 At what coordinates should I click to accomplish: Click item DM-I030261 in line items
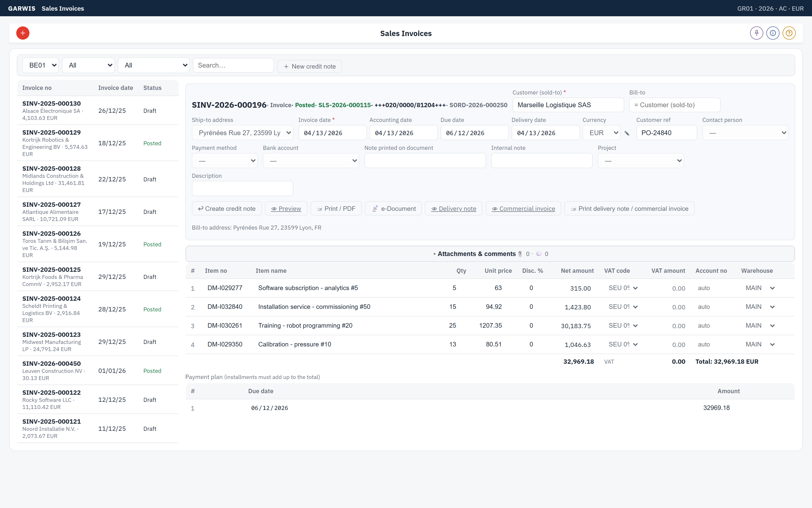pos(225,326)
